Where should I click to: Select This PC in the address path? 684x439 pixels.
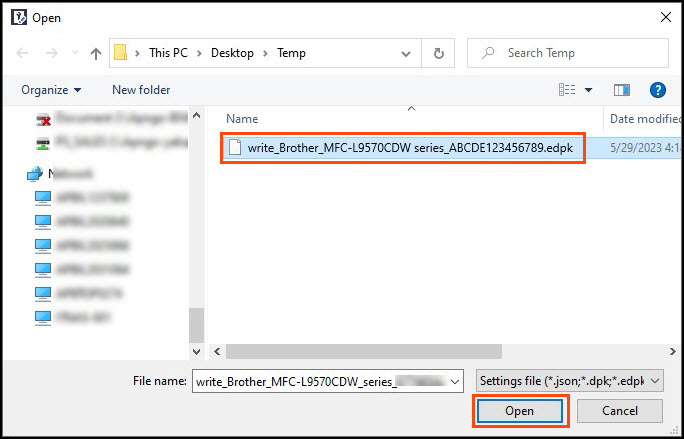(168, 53)
